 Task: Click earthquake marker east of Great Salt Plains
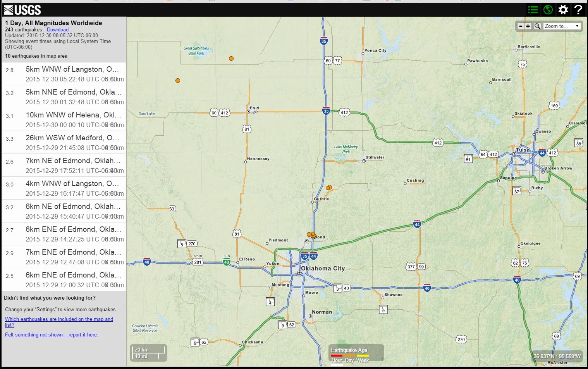coord(231,59)
